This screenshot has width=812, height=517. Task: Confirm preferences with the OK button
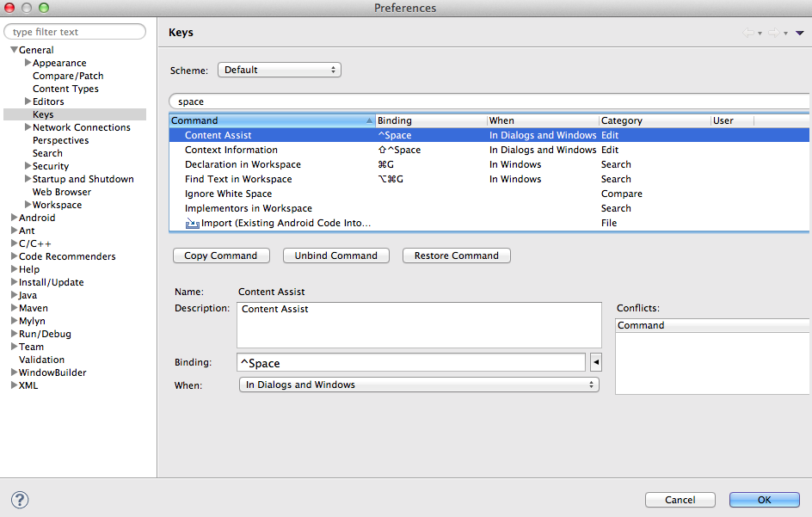click(764, 500)
